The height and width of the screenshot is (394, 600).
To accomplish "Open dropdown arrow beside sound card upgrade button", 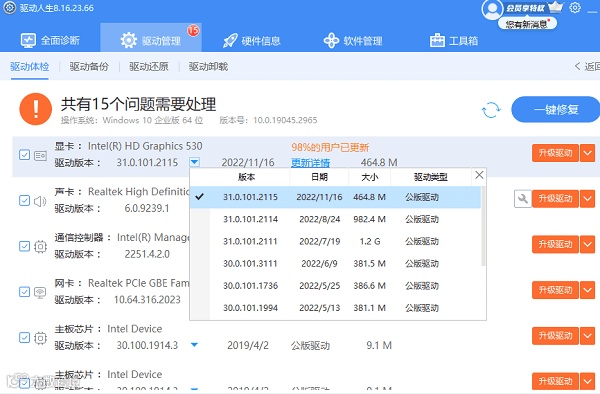I will [x=587, y=199].
